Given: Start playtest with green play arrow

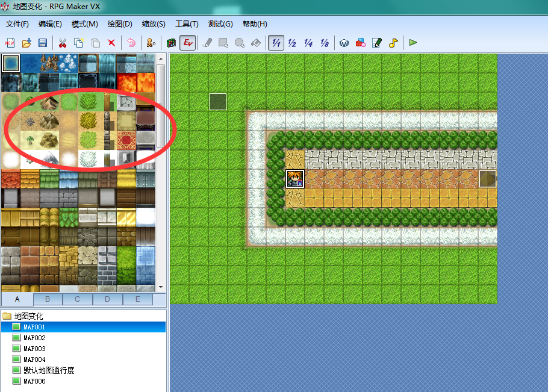Looking at the screenshot, I should pyautogui.click(x=413, y=43).
